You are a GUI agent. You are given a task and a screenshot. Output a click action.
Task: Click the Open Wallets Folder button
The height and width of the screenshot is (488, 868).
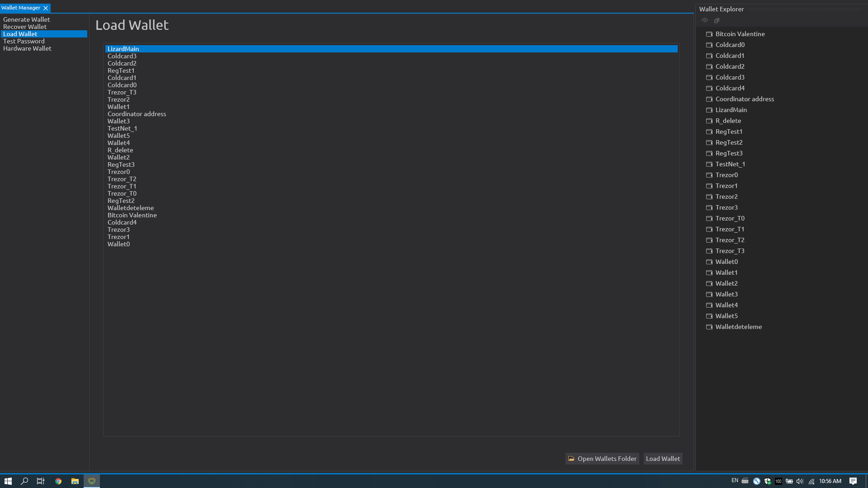602,459
